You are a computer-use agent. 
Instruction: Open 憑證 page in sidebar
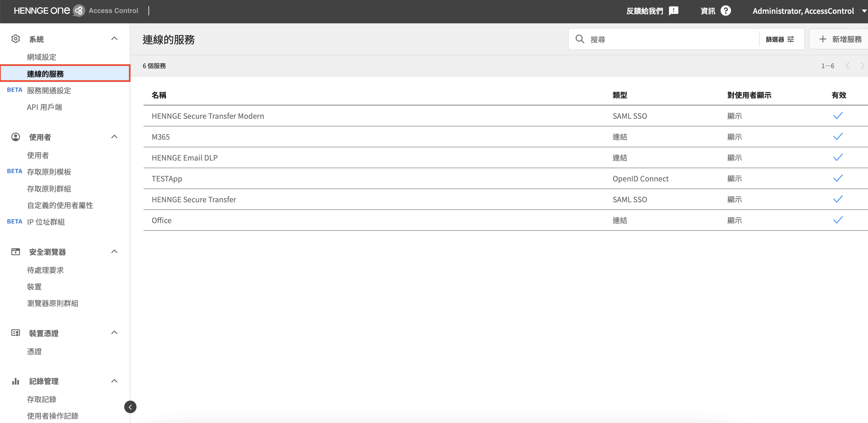tap(34, 351)
